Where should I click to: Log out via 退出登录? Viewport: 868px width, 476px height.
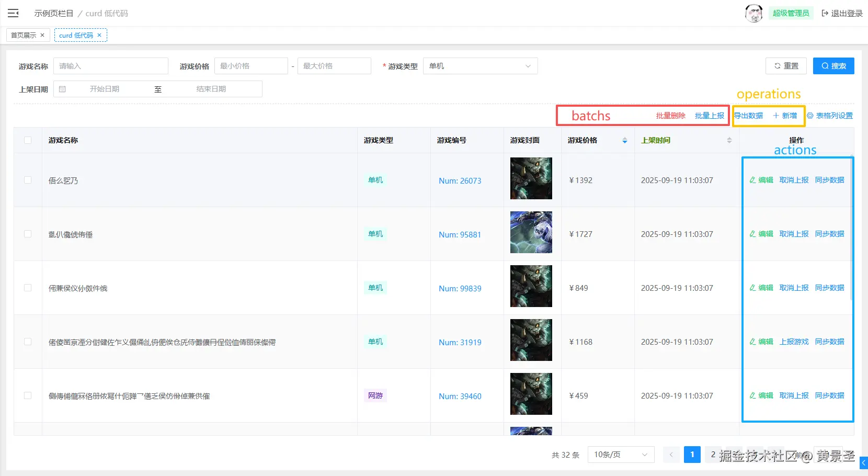[x=842, y=13]
